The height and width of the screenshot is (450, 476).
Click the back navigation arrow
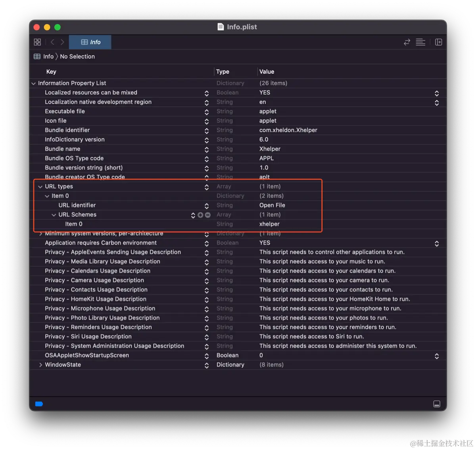point(52,42)
